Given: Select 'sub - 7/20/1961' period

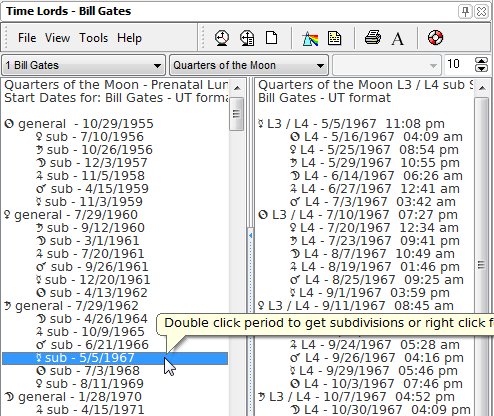Looking at the screenshot, I should 90,254.
